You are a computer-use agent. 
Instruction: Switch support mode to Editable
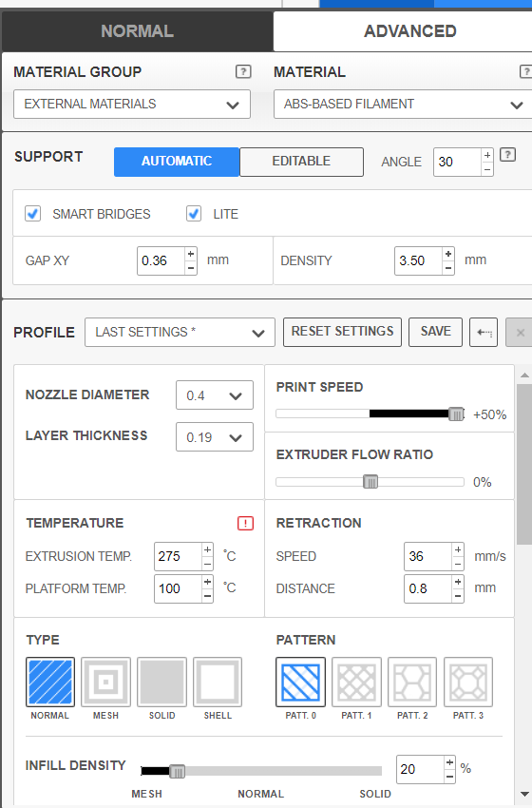pos(301,162)
